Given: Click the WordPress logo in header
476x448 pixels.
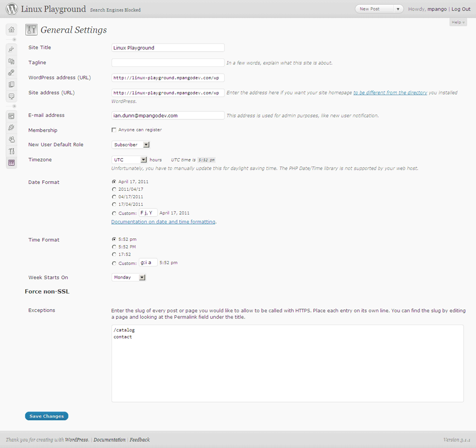Looking at the screenshot, I should tap(11, 9).
